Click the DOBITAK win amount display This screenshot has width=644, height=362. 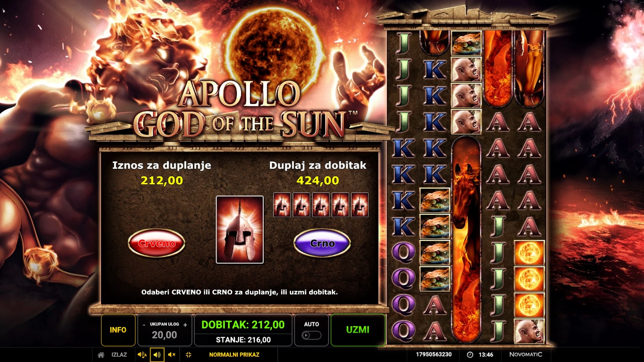tap(243, 324)
